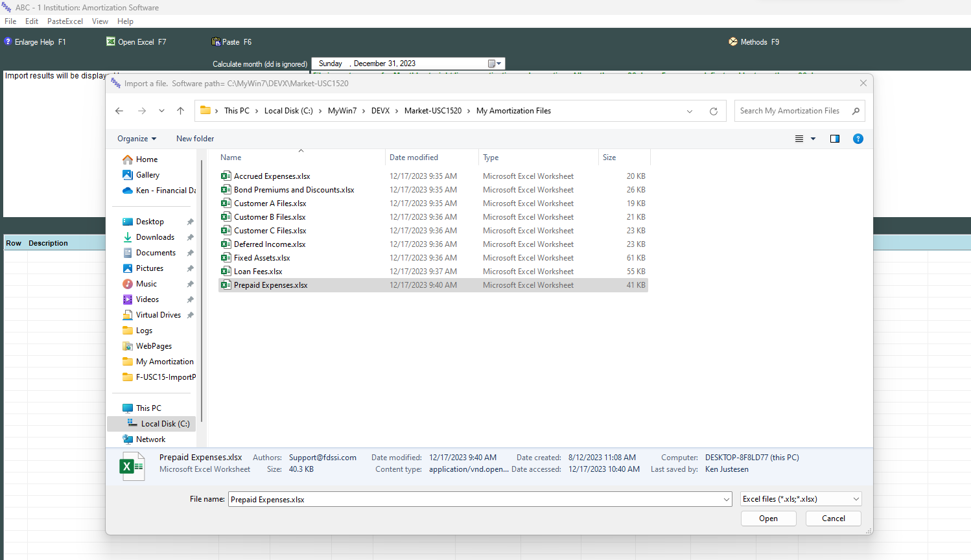This screenshot has width=971, height=560.
Task: Open recent locations dropdown arrow
Action: pyautogui.click(x=161, y=111)
